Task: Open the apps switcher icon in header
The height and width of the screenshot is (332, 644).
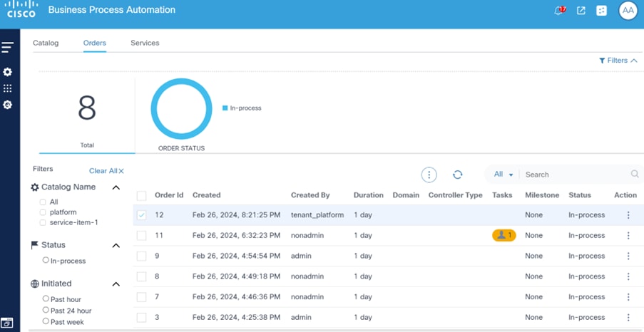Action: (602, 11)
